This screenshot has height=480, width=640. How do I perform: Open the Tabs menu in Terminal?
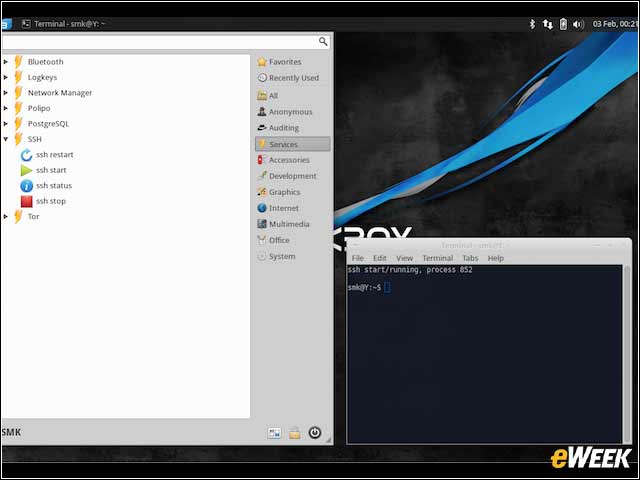(x=470, y=258)
